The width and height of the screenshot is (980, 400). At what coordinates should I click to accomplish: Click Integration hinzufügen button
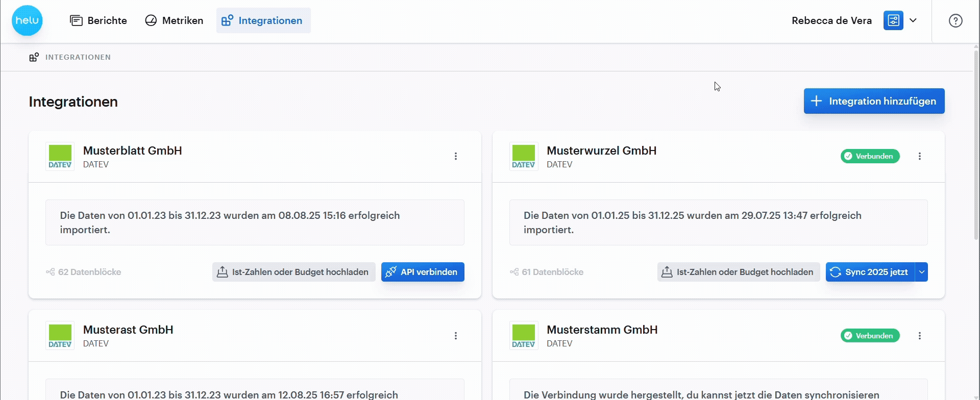[874, 101]
